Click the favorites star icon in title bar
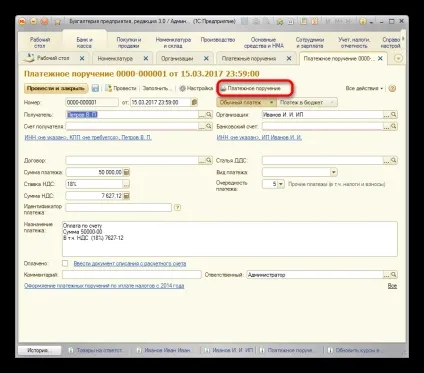This screenshot has height=373, width=424. pos(58,22)
